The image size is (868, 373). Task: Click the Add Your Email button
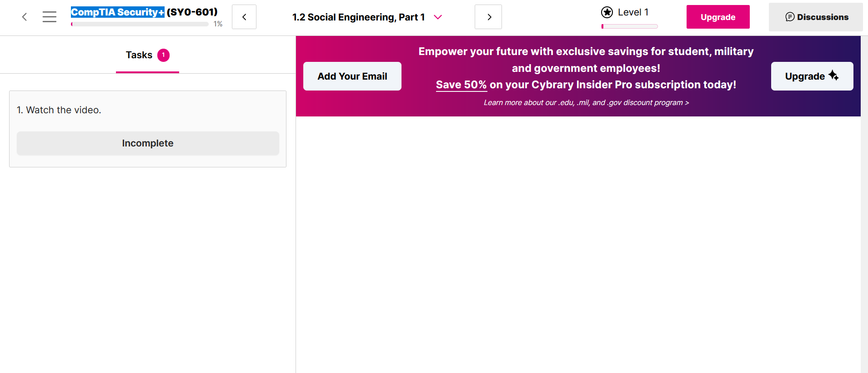(x=352, y=76)
